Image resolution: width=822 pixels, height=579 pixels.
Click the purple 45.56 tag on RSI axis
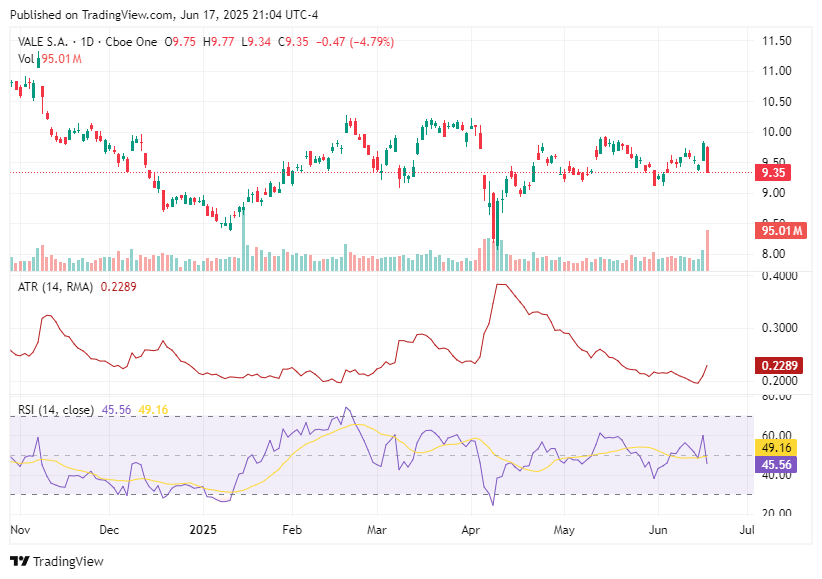(x=776, y=465)
